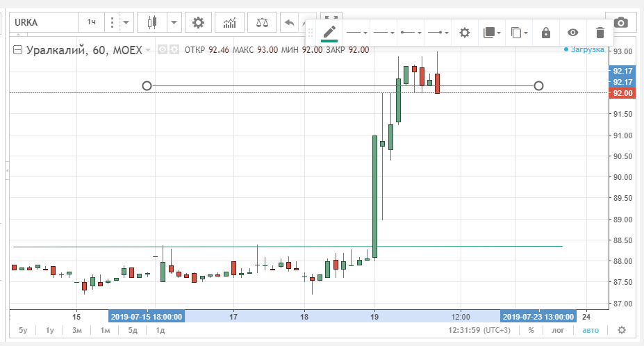This screenshot has width=644, height=346.
Task: Click 2019-07-23 13:00:00 time label
Action: [x=538, y=317]
